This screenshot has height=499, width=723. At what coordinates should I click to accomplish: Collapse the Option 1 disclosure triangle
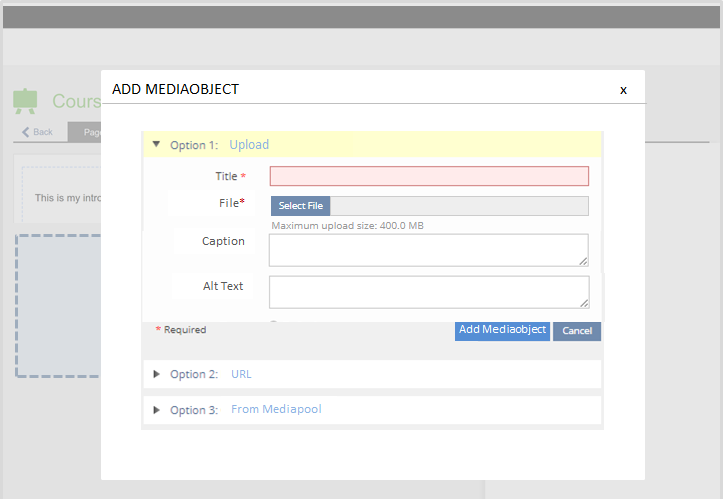156,144
